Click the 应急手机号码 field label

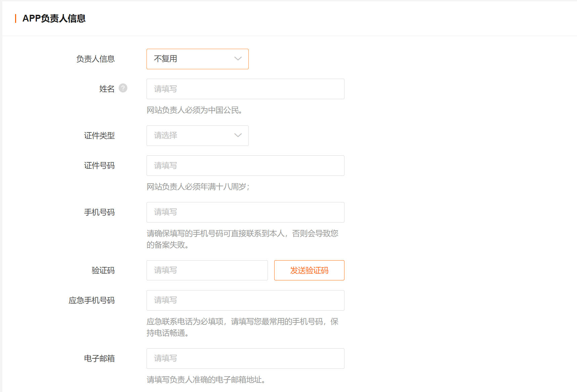pyautogui.click(x=92, y=300)
